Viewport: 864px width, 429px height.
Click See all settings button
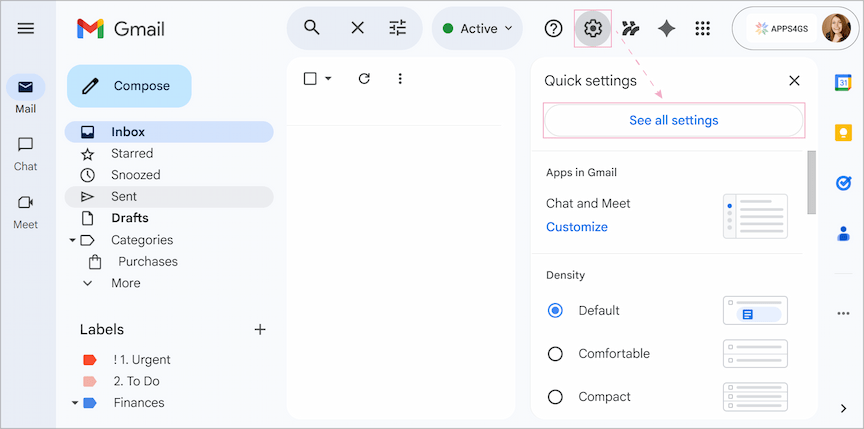coord(674,120)
